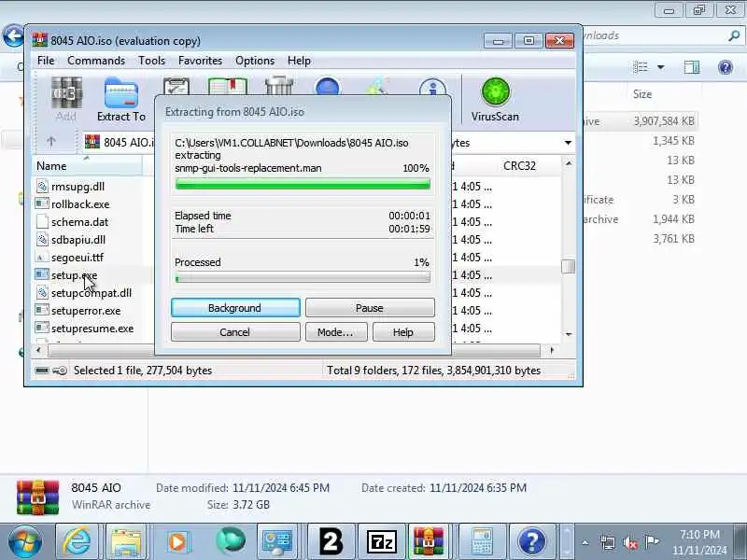Click the VirusScan toolbar icon

tap(495, 100)
